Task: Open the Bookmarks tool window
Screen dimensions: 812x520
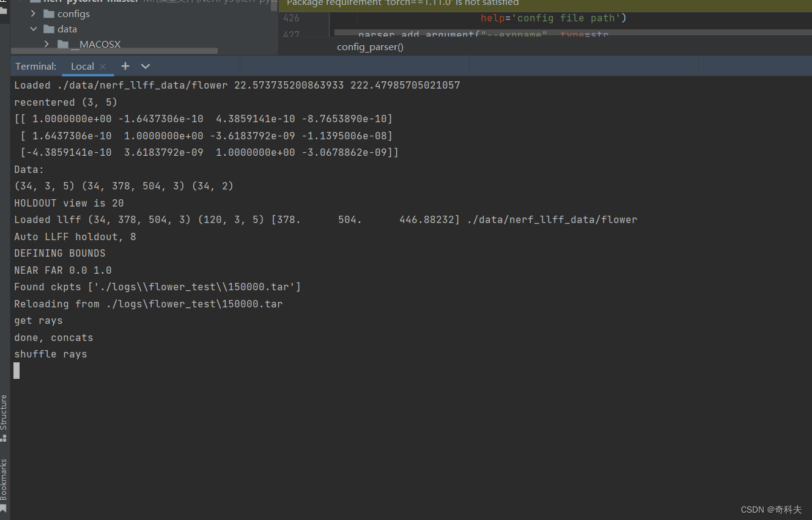Action: coord(4,485)
